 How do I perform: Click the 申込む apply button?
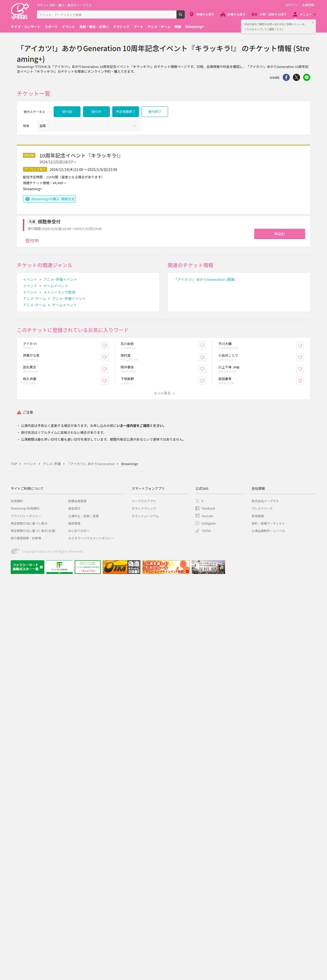(279, 234)
